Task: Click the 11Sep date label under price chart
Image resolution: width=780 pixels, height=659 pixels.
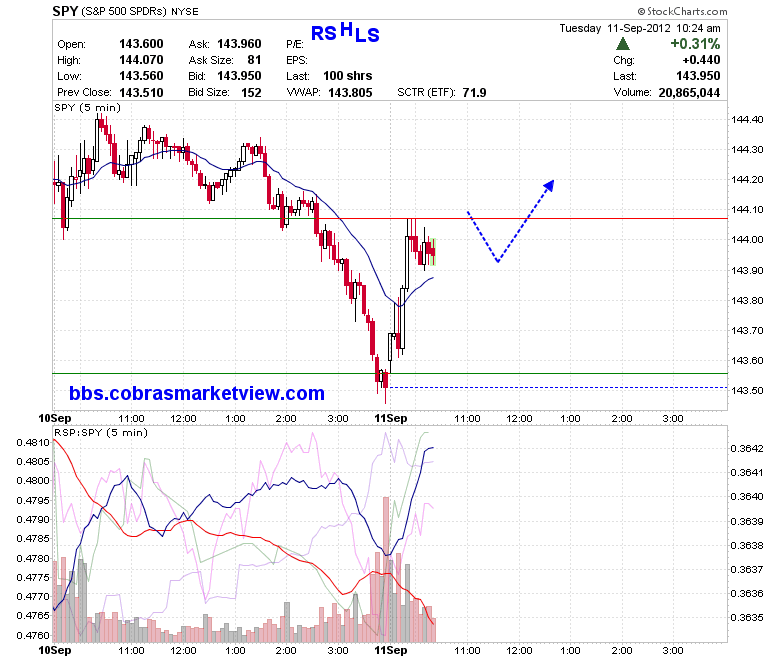Action: click(390, 418)
